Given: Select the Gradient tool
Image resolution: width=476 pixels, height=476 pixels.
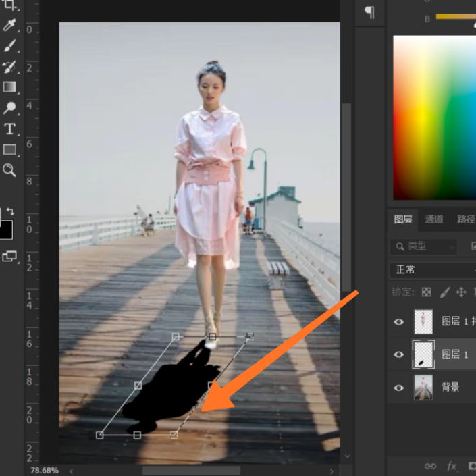Looking at the screenshot, I should click(x=9, y=87).
